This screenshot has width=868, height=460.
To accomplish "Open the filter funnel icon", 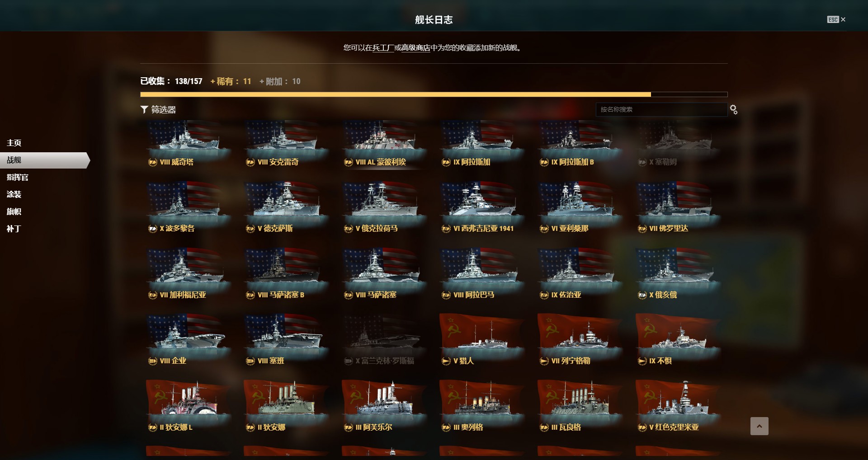I will [144, 109].
